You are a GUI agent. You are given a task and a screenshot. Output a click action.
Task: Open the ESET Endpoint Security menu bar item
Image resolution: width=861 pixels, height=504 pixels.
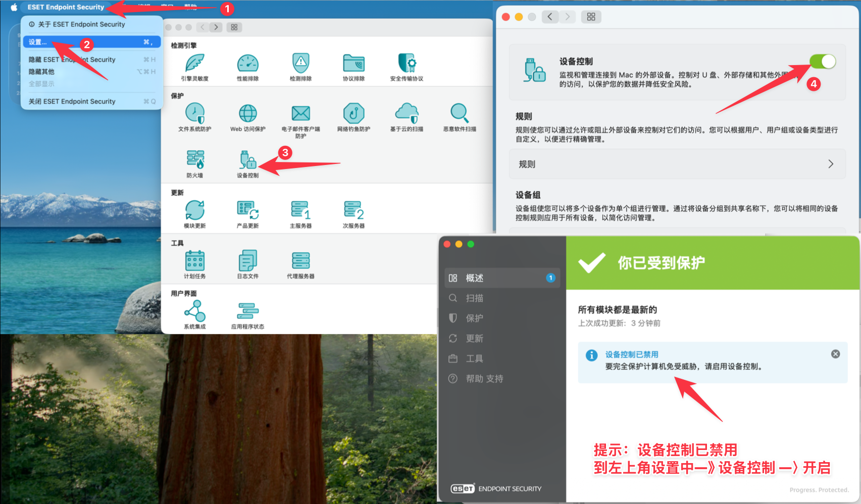click(x=66, y=7)
